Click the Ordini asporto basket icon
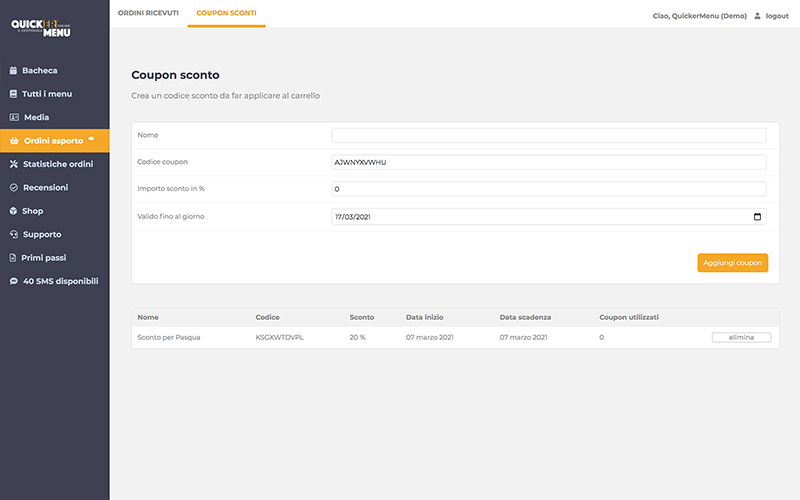Viewport: 800px width, 500px height. (14, 141)
